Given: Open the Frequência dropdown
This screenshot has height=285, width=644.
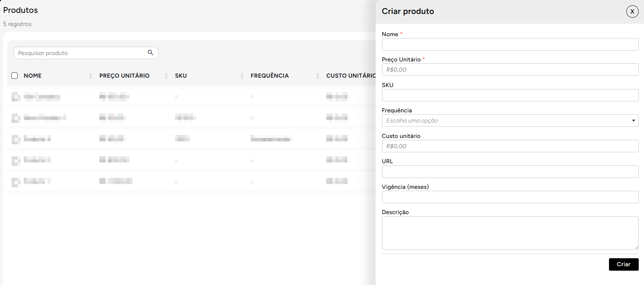Looking at the screenshot, I should click(x=504, y=121).
